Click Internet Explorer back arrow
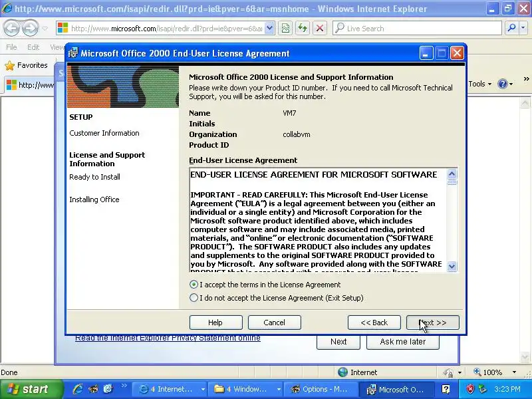Viewport: 532px width, 399px height. (11, 28)
